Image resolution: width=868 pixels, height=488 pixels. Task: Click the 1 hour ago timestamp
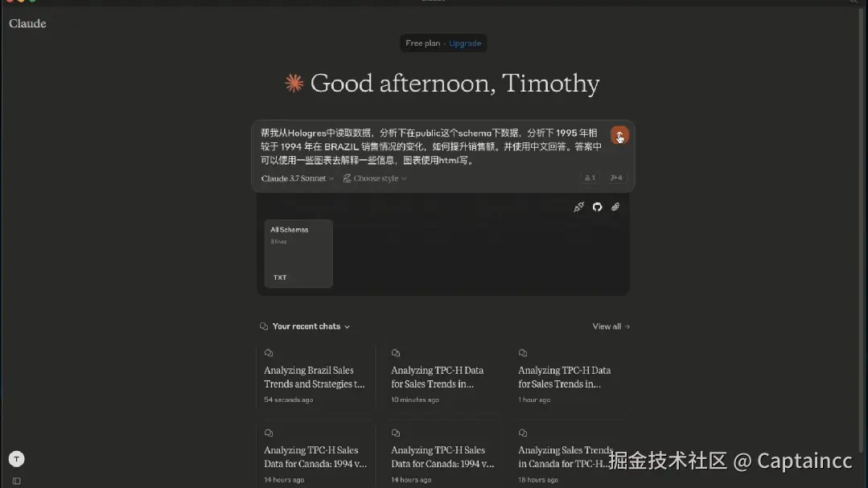click(534, 400)
